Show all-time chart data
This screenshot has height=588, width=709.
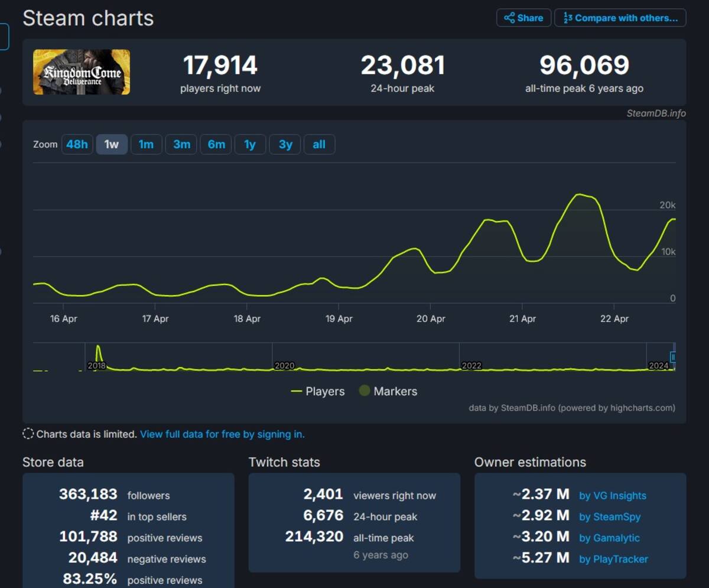319,144
